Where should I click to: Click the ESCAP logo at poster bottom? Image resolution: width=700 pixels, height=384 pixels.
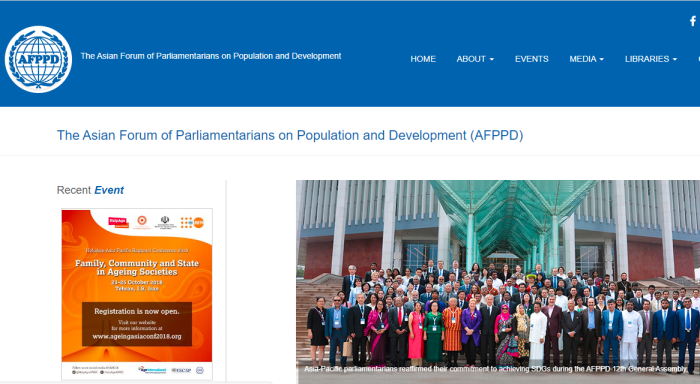(181, 370)
